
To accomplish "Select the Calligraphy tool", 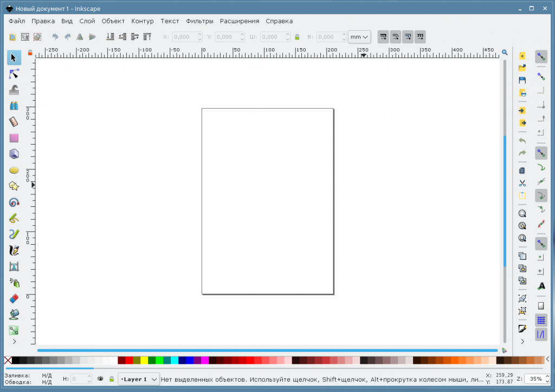I will 14,251.
